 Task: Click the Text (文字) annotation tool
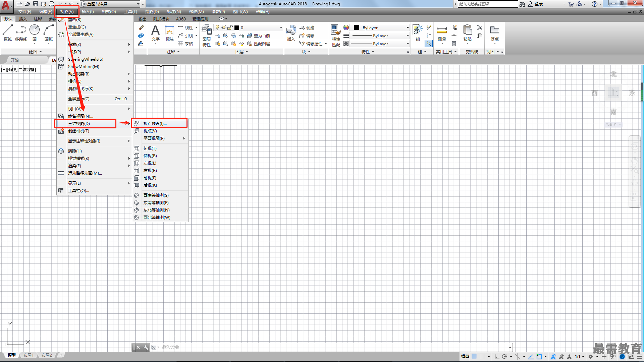[155, 33]
